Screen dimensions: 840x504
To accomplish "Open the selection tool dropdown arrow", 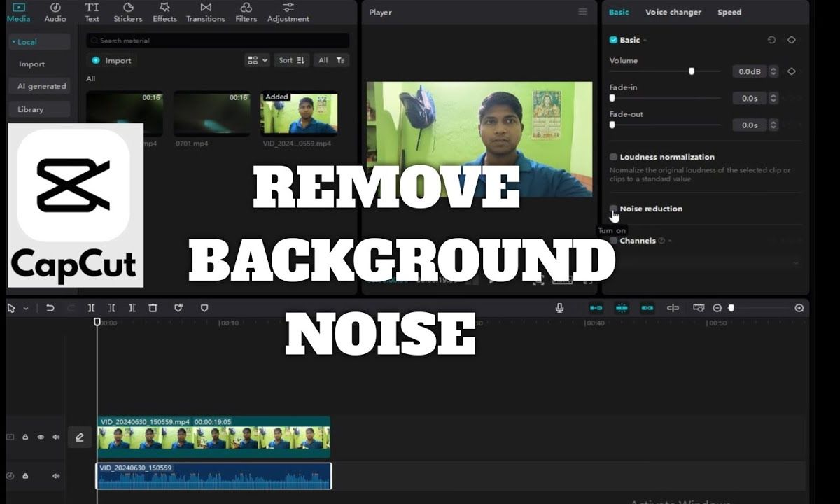I will (x=27, y=309).
